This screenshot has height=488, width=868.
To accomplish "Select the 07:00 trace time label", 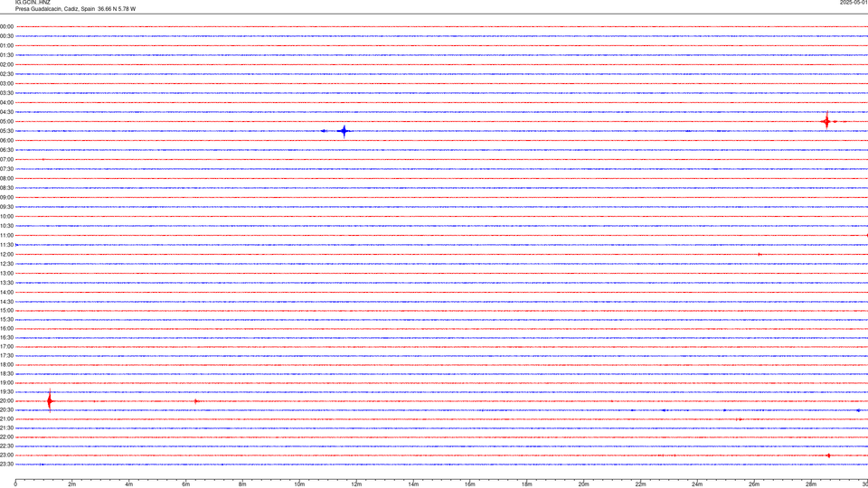I will click(6, 160).
